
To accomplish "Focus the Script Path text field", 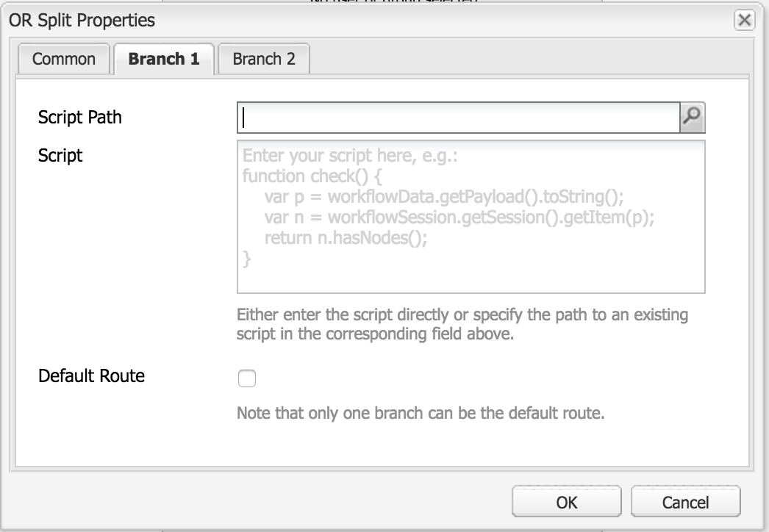I will [x=459, y=117].
